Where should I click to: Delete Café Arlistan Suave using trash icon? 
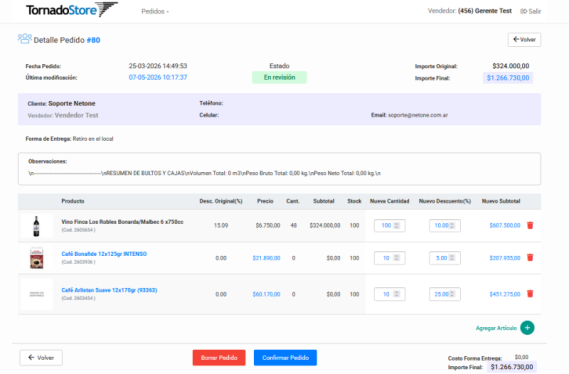pyautogui.click(x=530, y=293)
